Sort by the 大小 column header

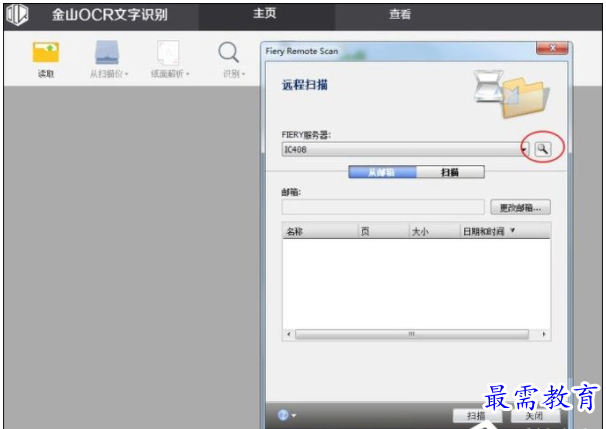(434, 231)
